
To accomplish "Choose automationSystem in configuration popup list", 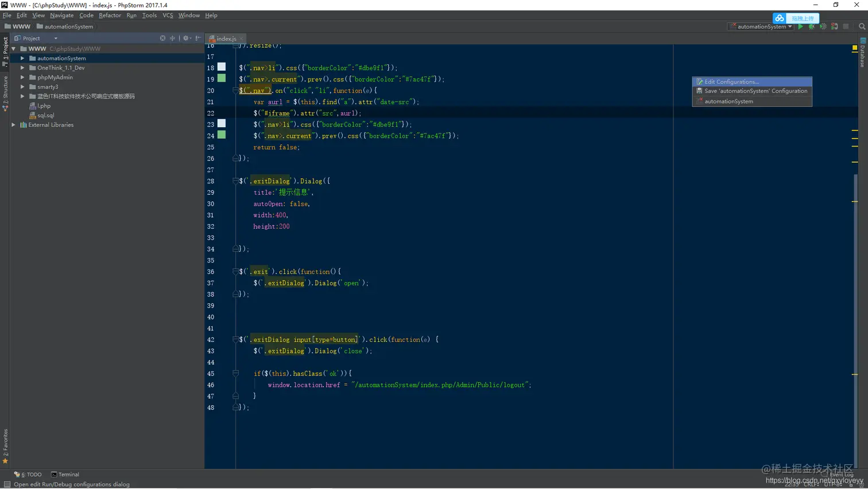I will tap(752, 101).
